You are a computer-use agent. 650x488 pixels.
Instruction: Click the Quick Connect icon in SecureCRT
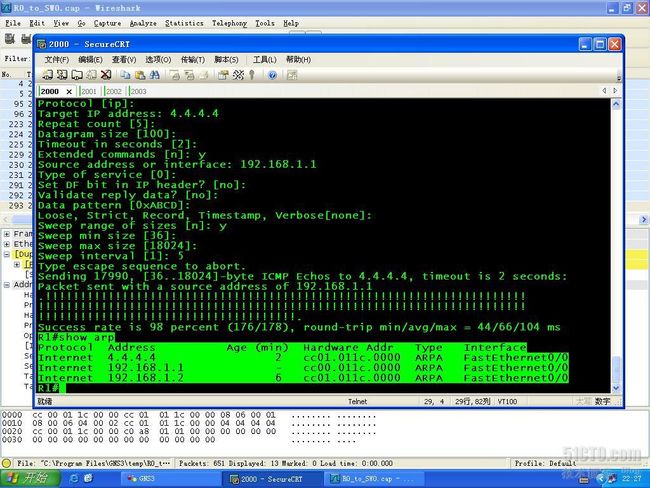point(62,75)
